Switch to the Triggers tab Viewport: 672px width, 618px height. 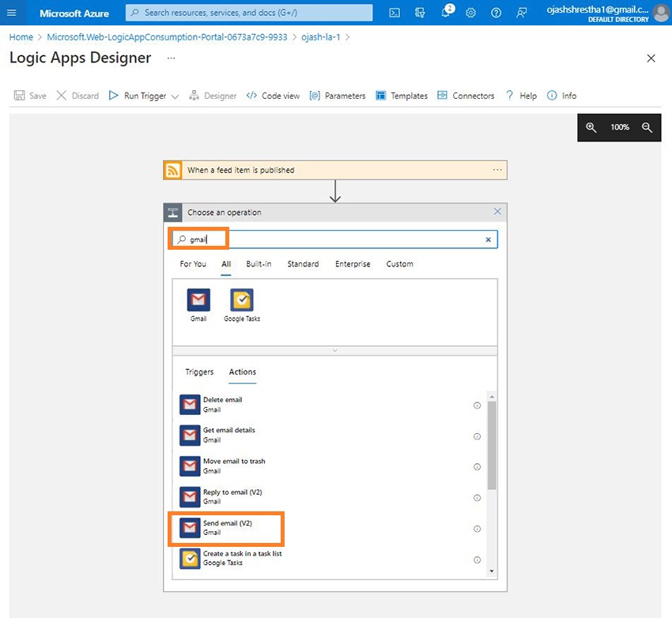(198, 371)
